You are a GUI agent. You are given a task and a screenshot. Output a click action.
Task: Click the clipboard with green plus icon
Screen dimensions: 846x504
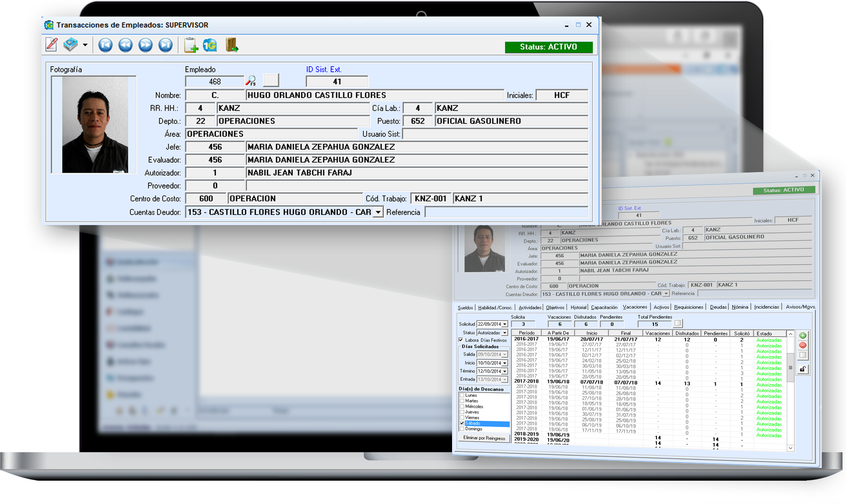[x=191, y=45]
